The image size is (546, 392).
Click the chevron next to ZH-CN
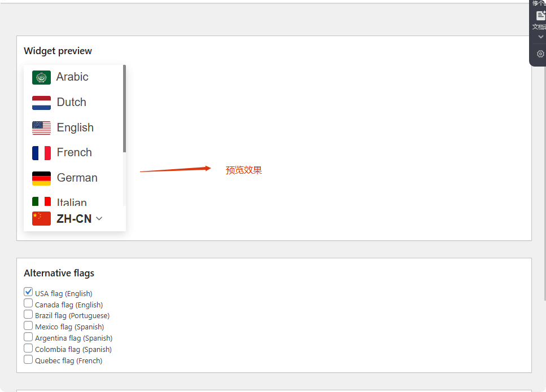[x=99, y=219]
